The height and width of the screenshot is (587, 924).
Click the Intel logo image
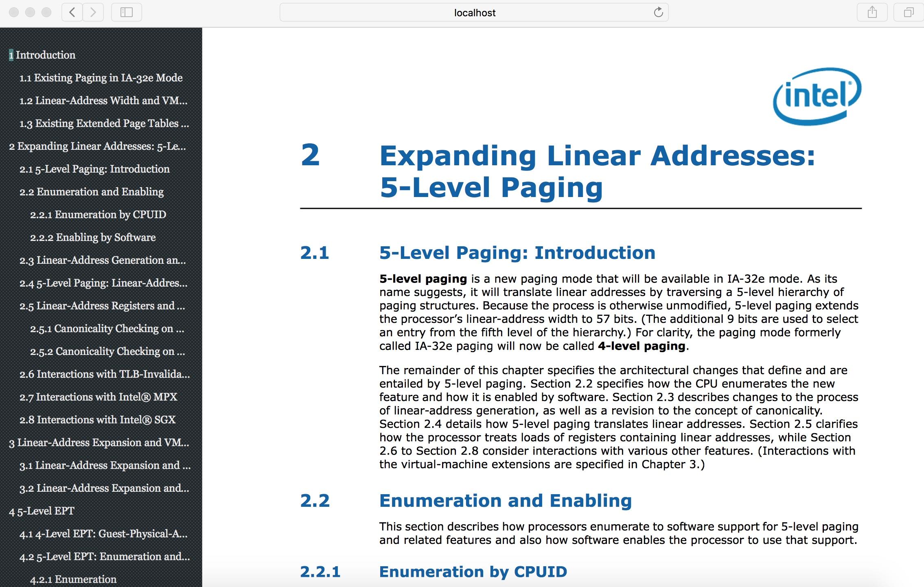tap(817, 96)
